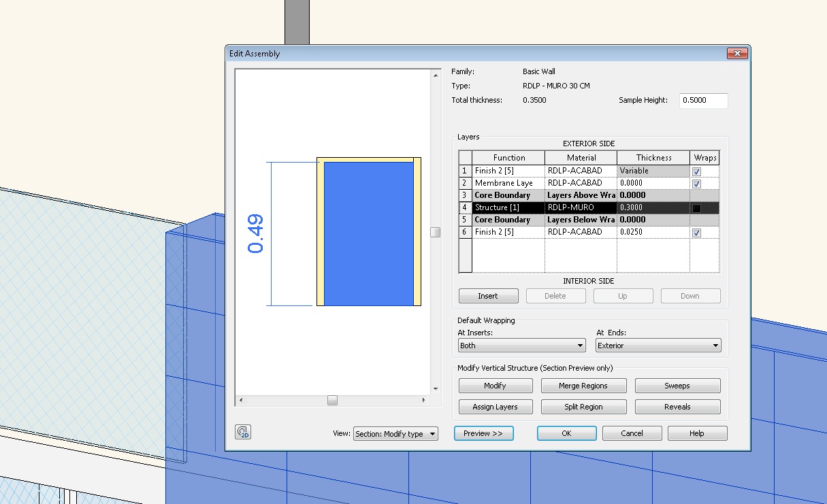This screenshot has height=504, width=827.
Task: Open the At Ends wrapping dropdown
Action: [x=658, y=346]
